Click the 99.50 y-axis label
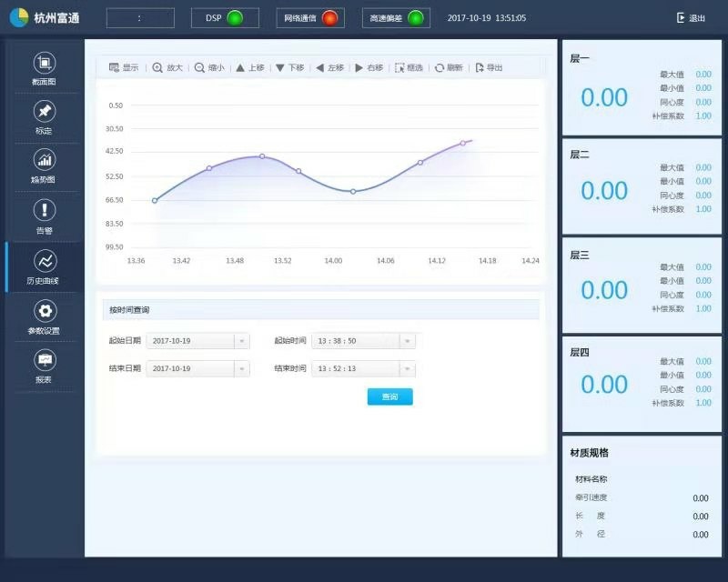The height and width of the screenshot is (582, 728). 115,247
